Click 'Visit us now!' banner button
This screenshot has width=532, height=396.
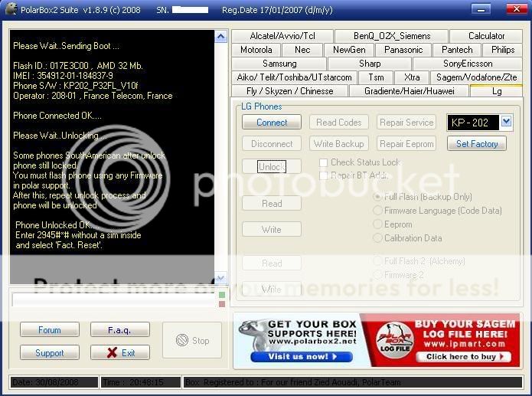302,357
